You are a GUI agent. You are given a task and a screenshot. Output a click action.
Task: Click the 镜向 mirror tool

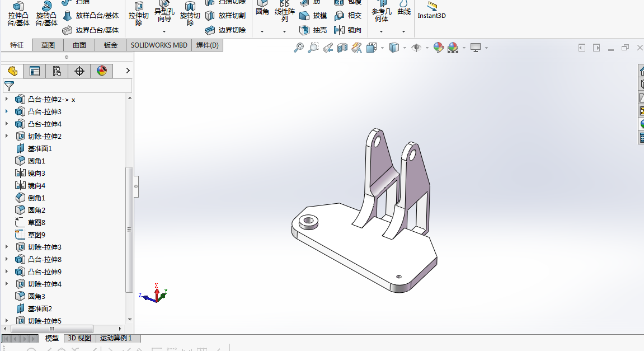[348, 30]
